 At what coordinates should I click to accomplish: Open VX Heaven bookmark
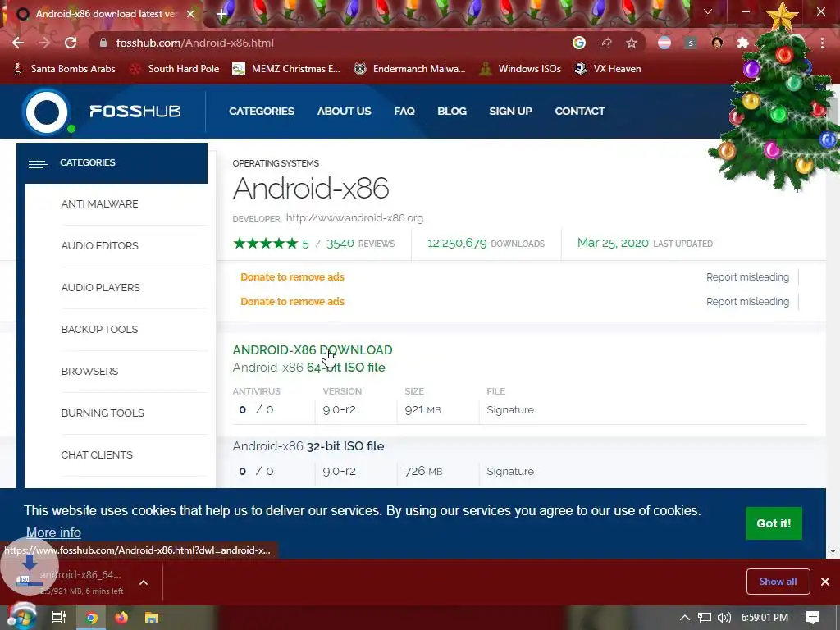(608, 69)
